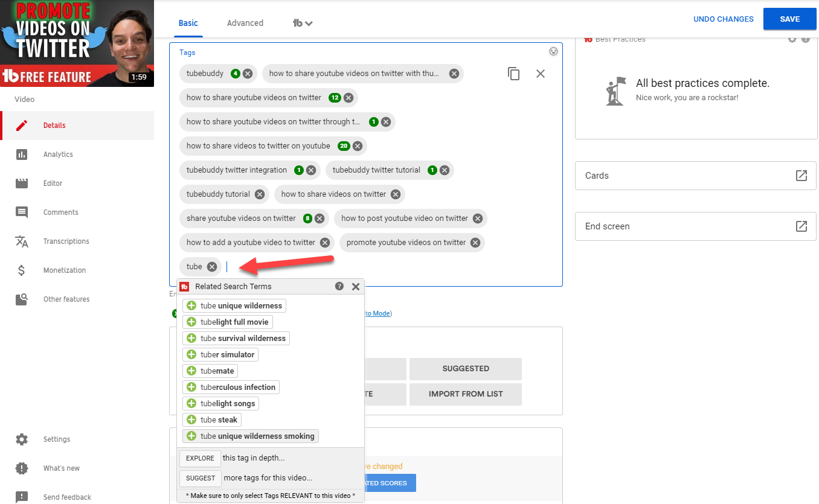This screenshot has height=504, width=819.
Task: Open Related Search Terms help icon
Action: 339,287
